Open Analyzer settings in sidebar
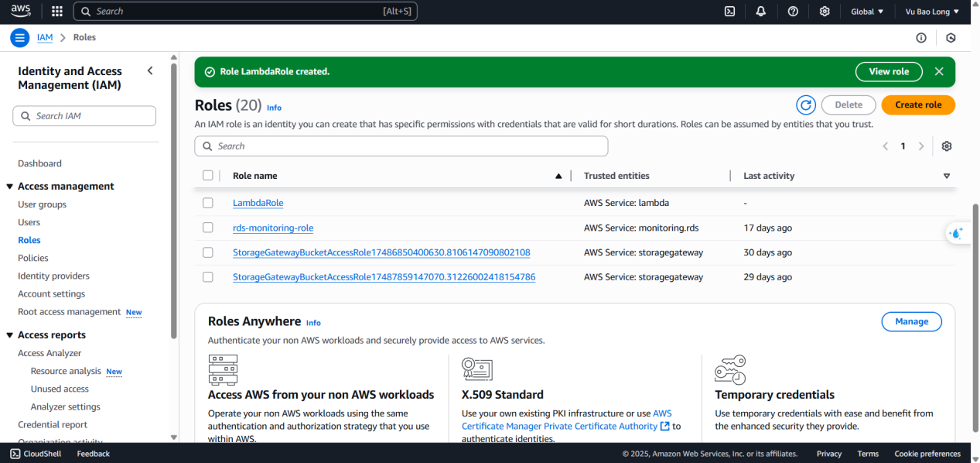 (x=66, y=406)
